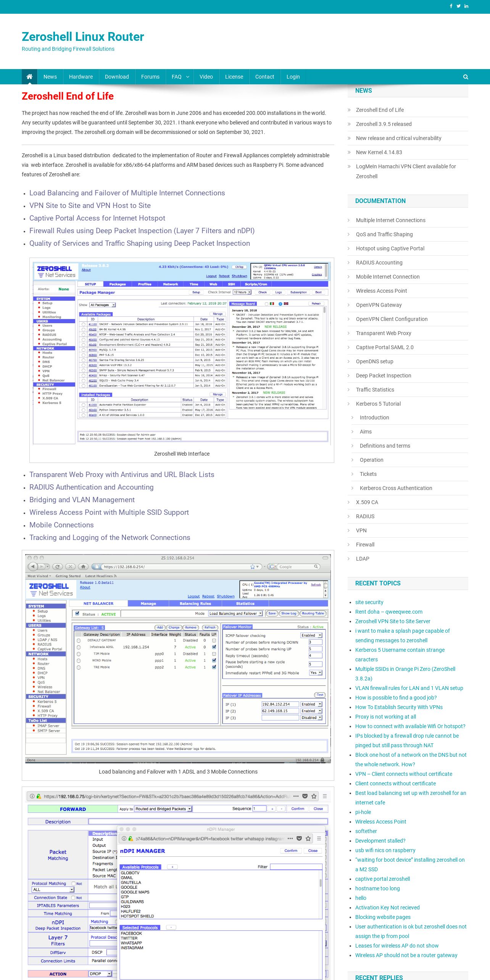Open the Firewall documentation link
The image size is (490, 980).
[365, 545]
